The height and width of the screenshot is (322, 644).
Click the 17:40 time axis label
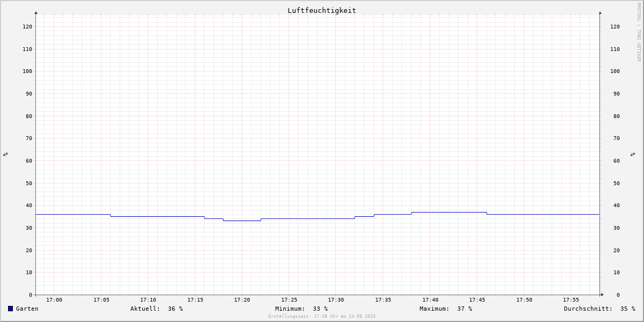coord(430,300)
